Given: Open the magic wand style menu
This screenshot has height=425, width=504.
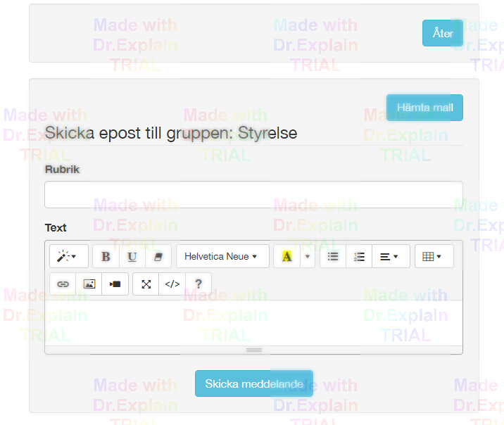Looking at the screenshot, I should click(69, 256).
